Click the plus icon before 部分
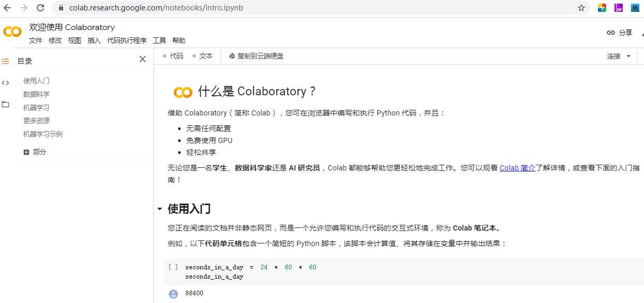The width and height of the screenshot is (644, 303). [x=26, y=152]
